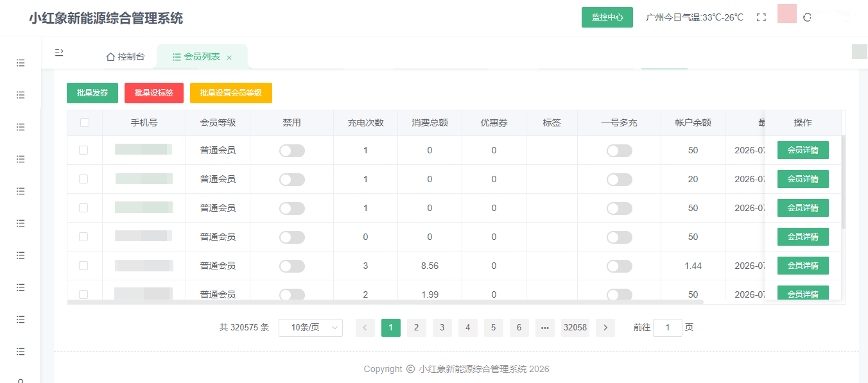Screen dimensions: 868x383
Task: Open 会员详情 for the row with balance 1.44
Action: tap(803, 266)
